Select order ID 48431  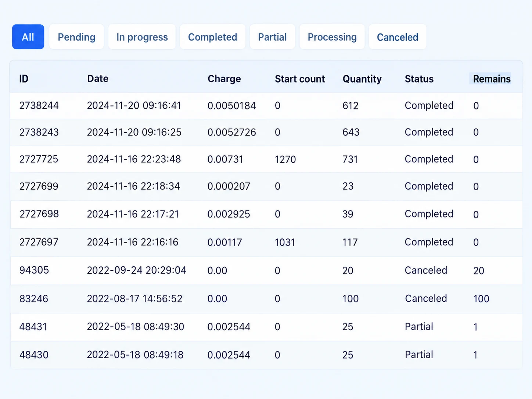pyautogui.click(x=33, y=327)
